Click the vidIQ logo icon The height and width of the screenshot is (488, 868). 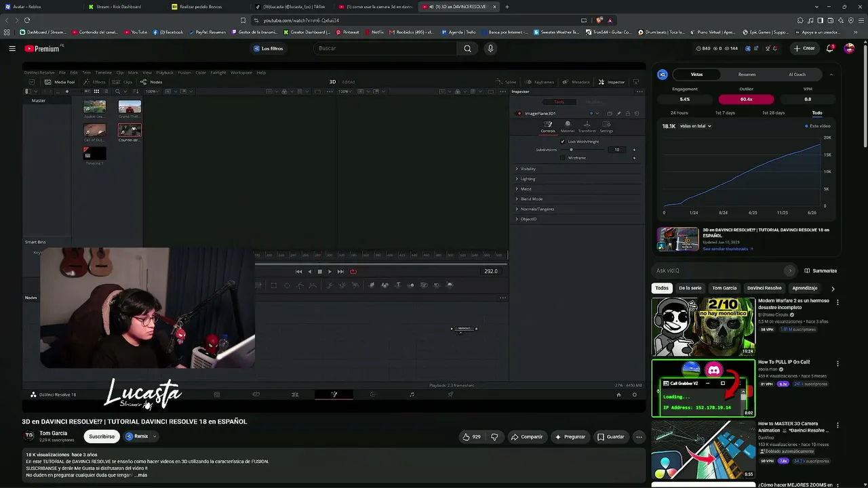[663, 75]
